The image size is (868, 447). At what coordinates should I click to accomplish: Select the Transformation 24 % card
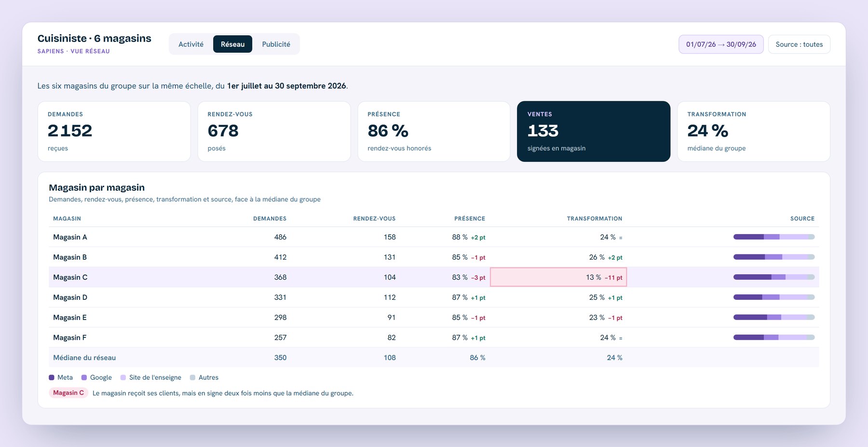[754, 131]
